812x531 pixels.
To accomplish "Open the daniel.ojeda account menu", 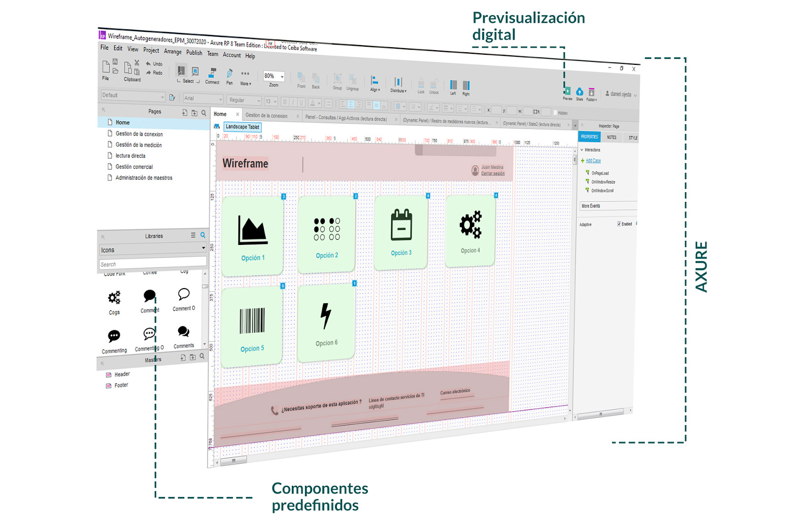I will tap(621, 94).
